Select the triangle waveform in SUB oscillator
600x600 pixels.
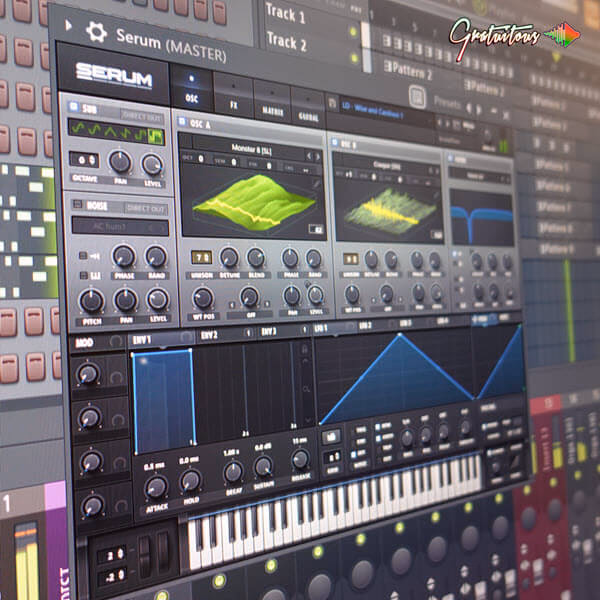click(110, 131)
